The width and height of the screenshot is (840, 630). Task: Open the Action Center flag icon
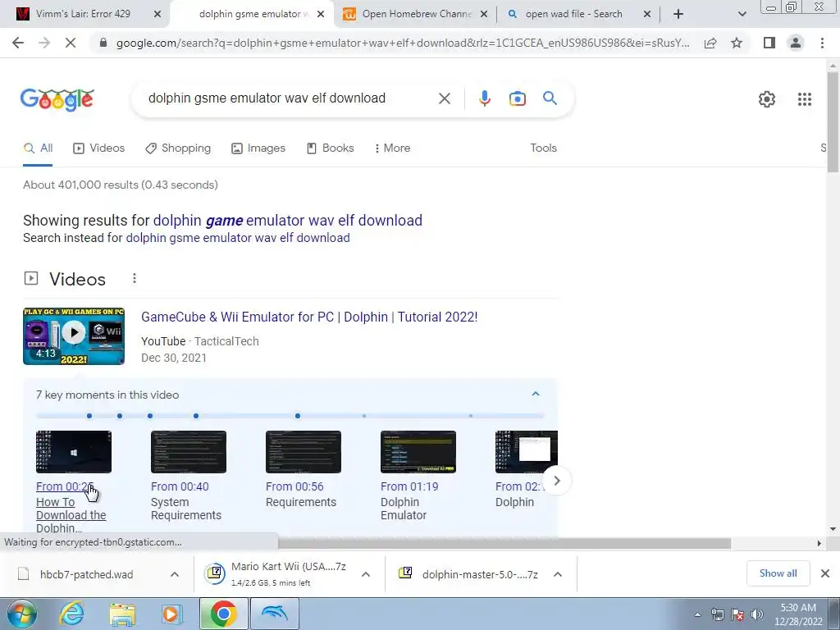click(737, 614)
